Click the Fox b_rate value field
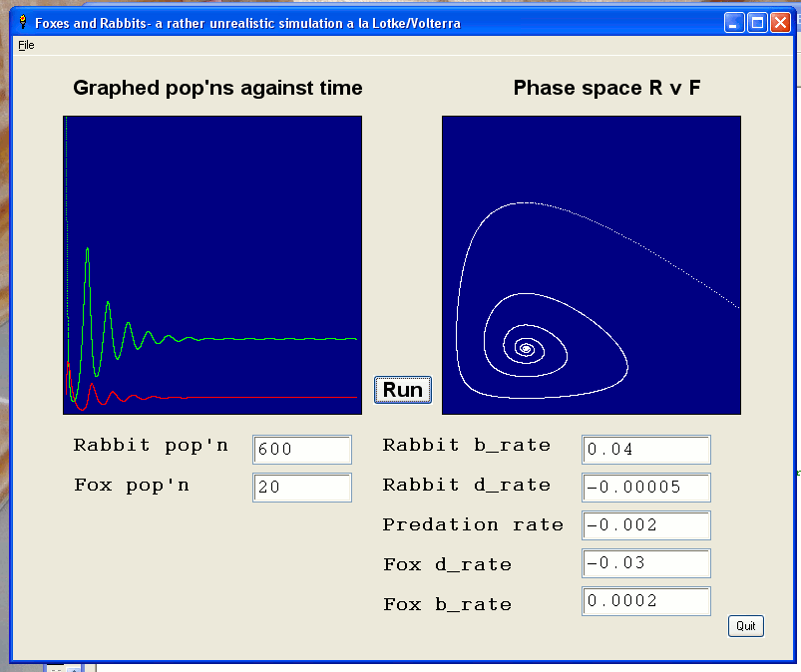 coord(645,601)
